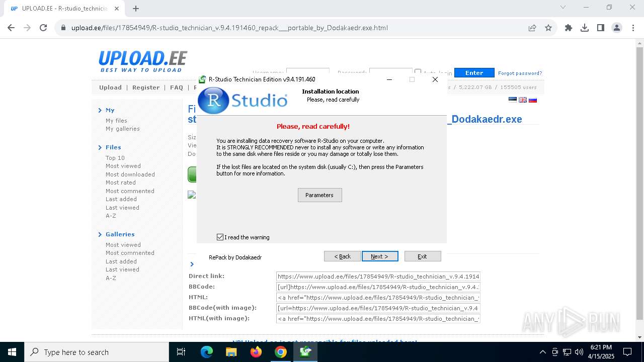Switch to Chrome on taskbar
The image size is (644, 362).
pyautogui.click(x=281, y=352)
